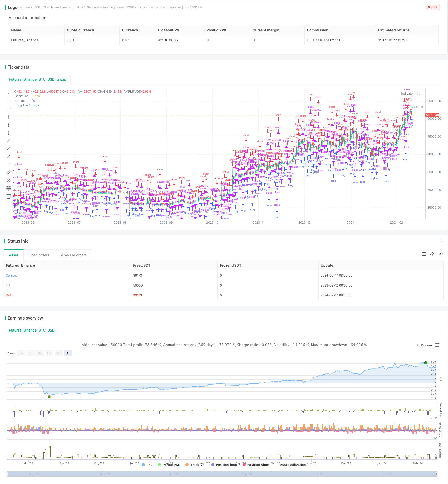Image resolution: width=448 pixels, height=484 pixels.
Task: Choose the price line 123 tool
Action: (9, 164)
